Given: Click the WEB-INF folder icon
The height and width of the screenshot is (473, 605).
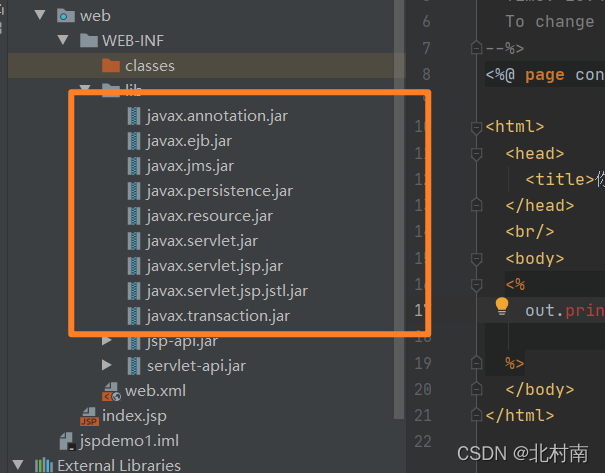Looking at the screenshot, I should pos(89,41).
